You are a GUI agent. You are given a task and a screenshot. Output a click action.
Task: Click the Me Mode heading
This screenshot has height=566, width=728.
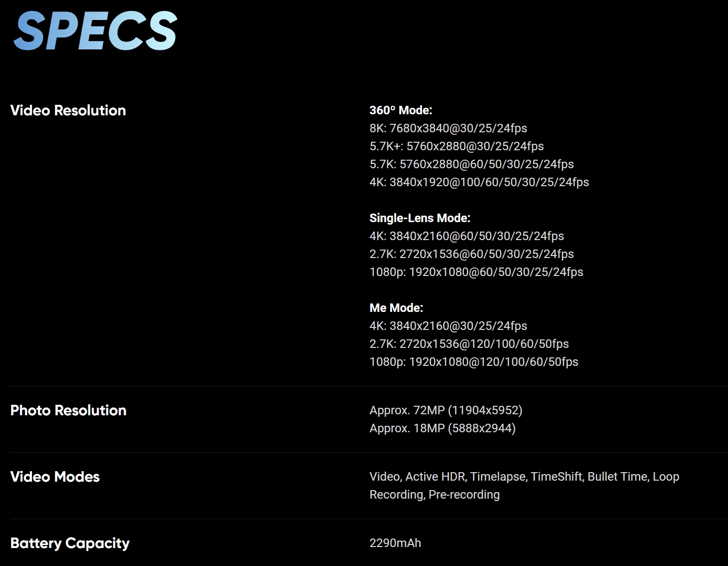click(396, 308)
